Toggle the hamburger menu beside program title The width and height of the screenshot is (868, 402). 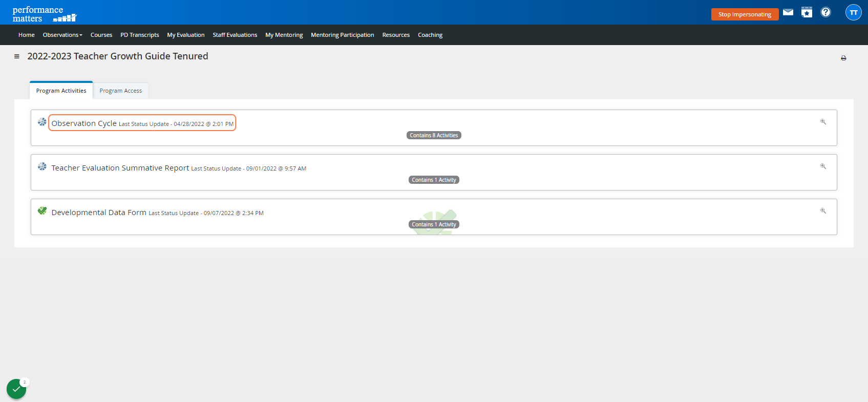coord(17,56)
